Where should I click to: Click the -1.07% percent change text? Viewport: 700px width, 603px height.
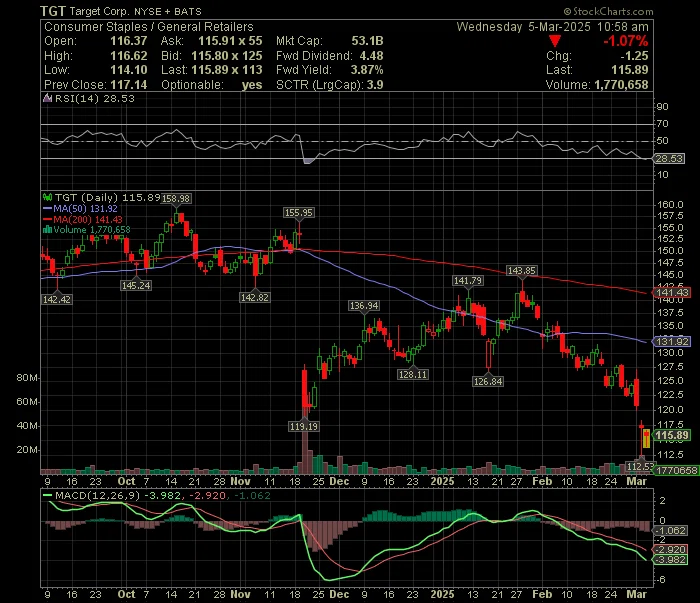625,42
